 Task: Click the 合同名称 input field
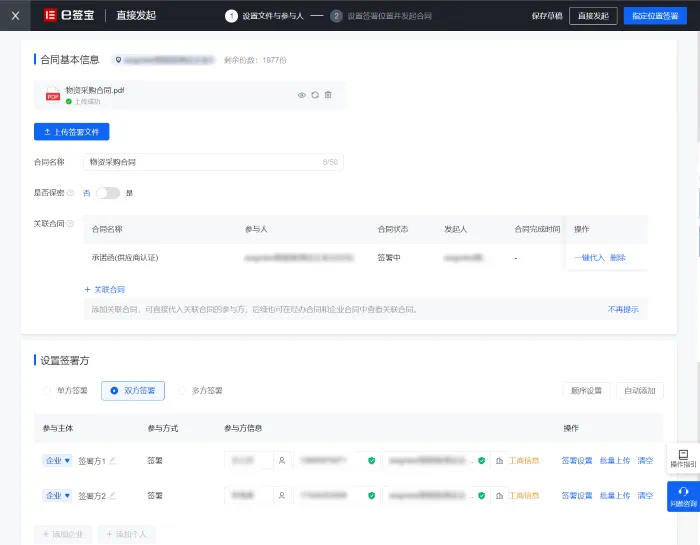tap(213, 162)
